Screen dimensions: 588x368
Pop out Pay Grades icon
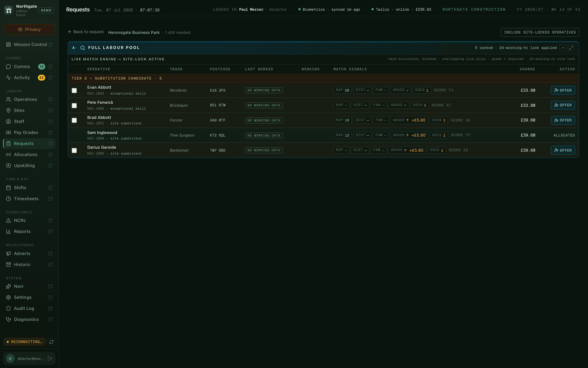tap(50, 132)
